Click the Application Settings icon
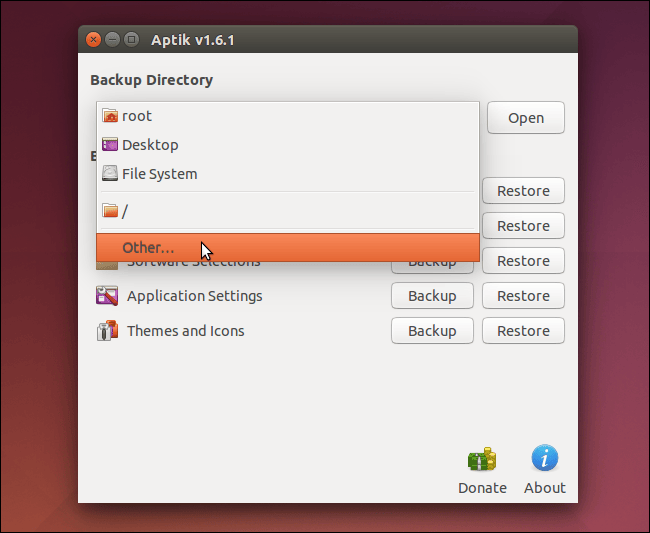This screenshot has width=650, height=533. point(107,296)
